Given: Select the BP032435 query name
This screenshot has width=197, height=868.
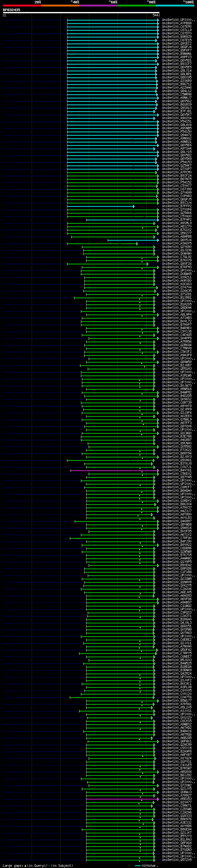Looking at the screenshot, I should [11, 10].
